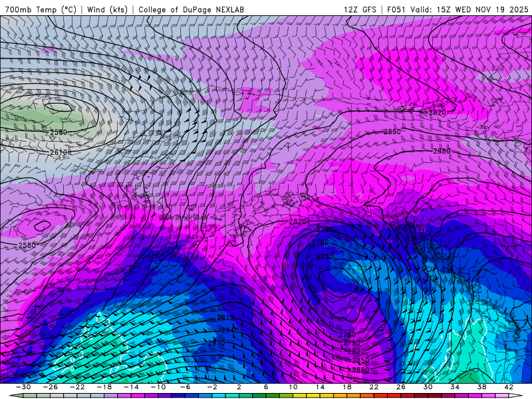The width and height of the screenshot is (532, 399).
Task: Click the 'F051' forecast hour text
Action: tap(396, 9)
